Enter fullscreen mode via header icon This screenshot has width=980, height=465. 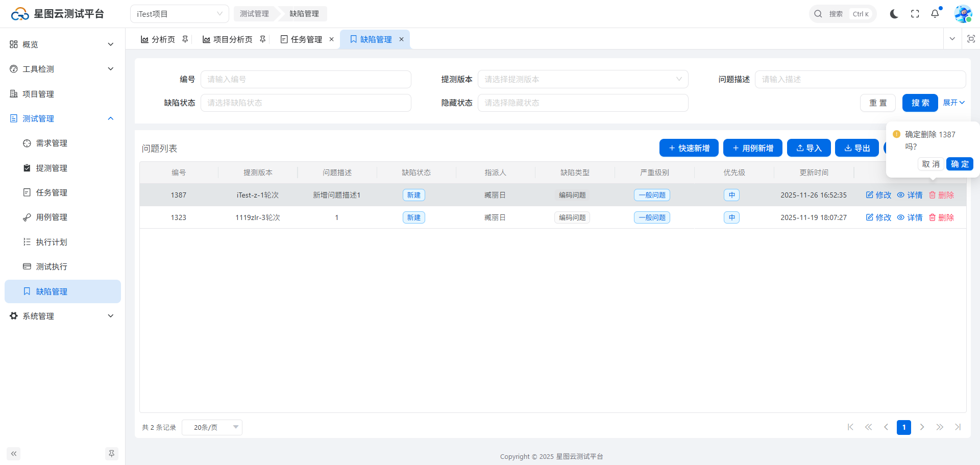pyautogui.click(x=915, y=14)
